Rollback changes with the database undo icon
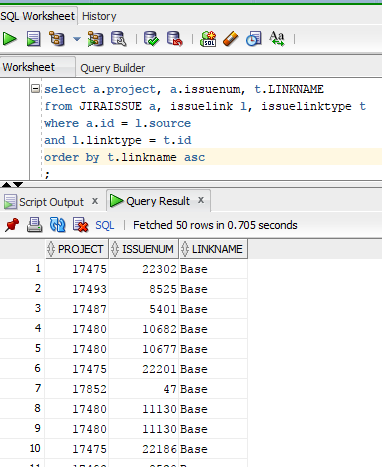Viewport: 382px width, 467px height. tap(175, 39)
